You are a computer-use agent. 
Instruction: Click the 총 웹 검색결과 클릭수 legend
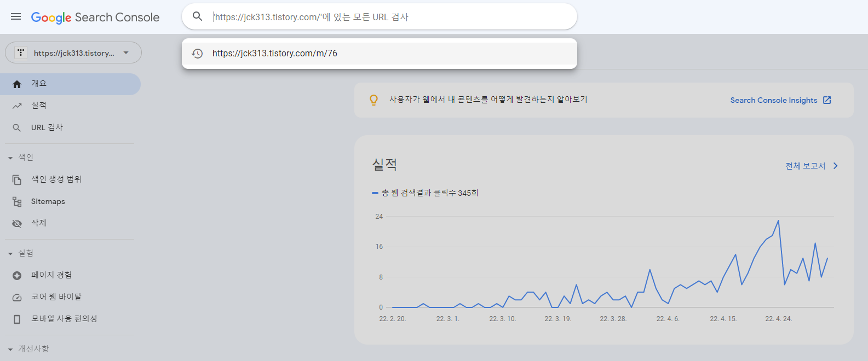point(425,193)
